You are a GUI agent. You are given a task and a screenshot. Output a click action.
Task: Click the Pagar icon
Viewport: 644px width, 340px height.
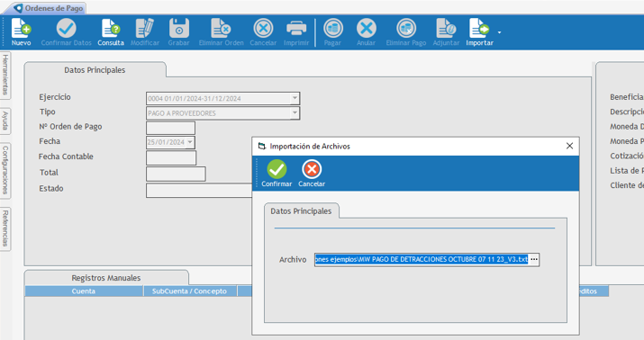pos(332,29)
